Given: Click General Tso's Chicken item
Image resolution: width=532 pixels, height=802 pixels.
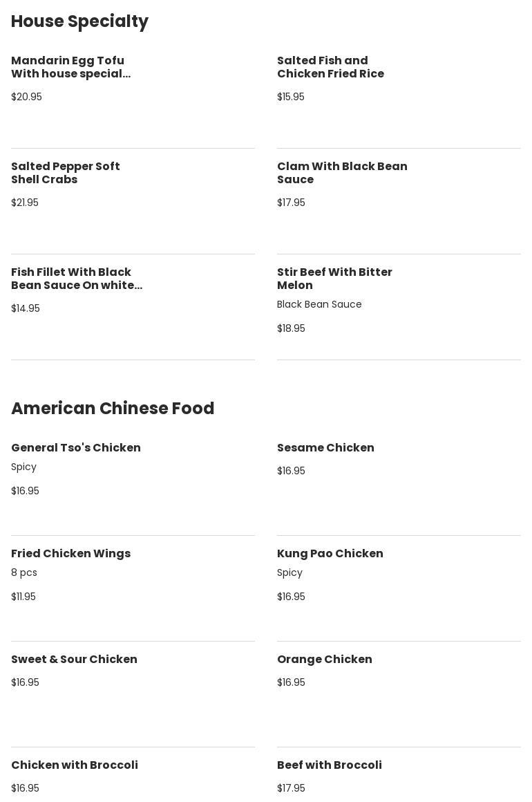Looking at the screenshot, I should tap(76, 448).
